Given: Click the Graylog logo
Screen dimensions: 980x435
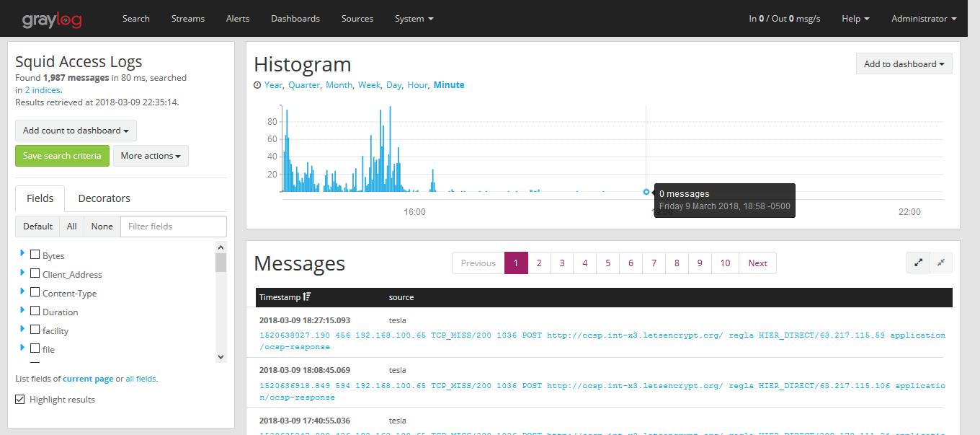Looking at the screenshot, I should point(51,19).
